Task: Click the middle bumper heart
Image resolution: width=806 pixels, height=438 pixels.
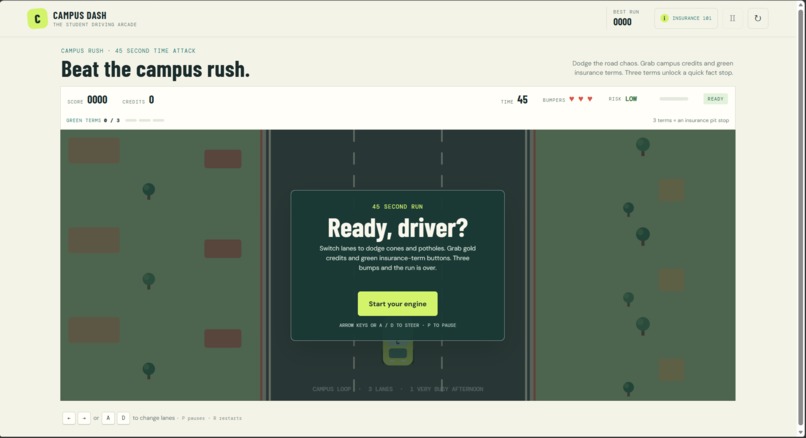Action: click(581, 99)
